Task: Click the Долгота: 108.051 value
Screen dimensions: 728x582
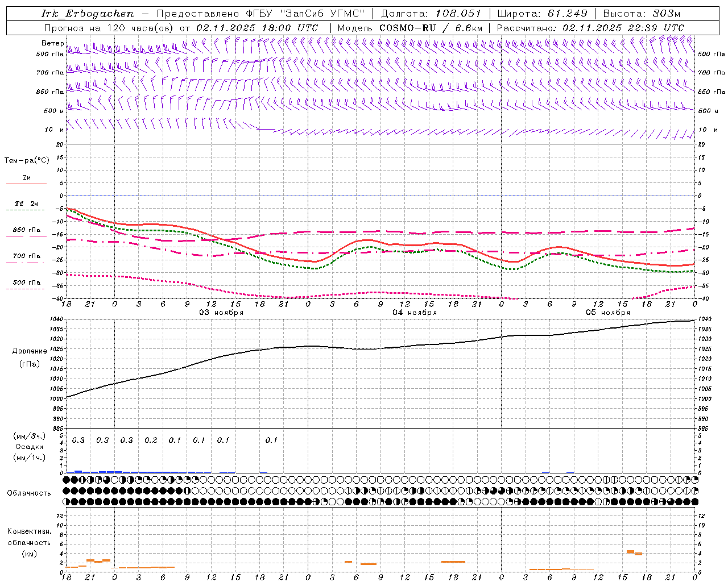Action: tap(431, 14)
